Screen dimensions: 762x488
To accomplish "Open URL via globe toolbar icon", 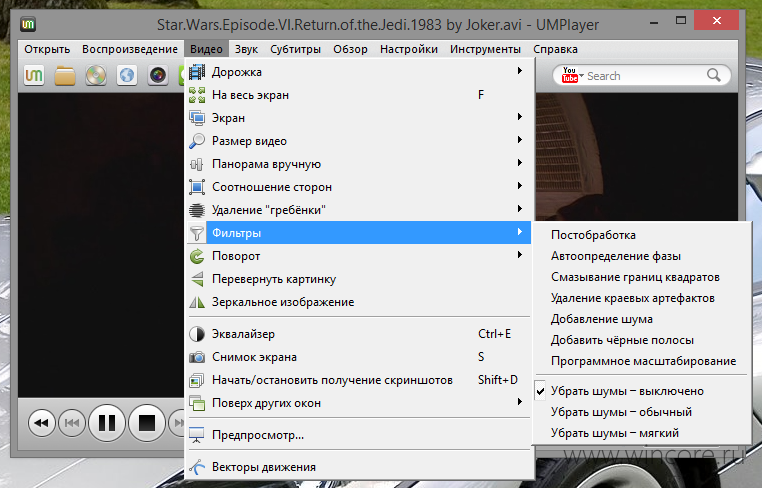I will tap(127, 75).
